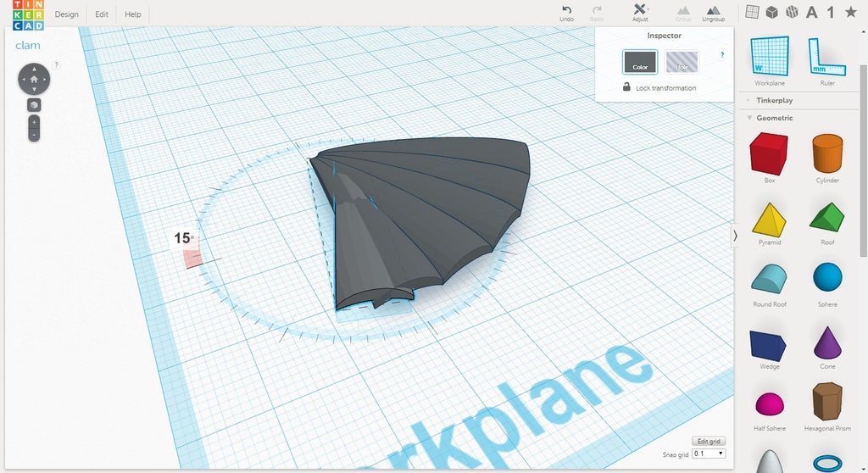Viewport: 868px width, 473px height.
Task: Select the grid workplane view icon
Action: (752, 12)
